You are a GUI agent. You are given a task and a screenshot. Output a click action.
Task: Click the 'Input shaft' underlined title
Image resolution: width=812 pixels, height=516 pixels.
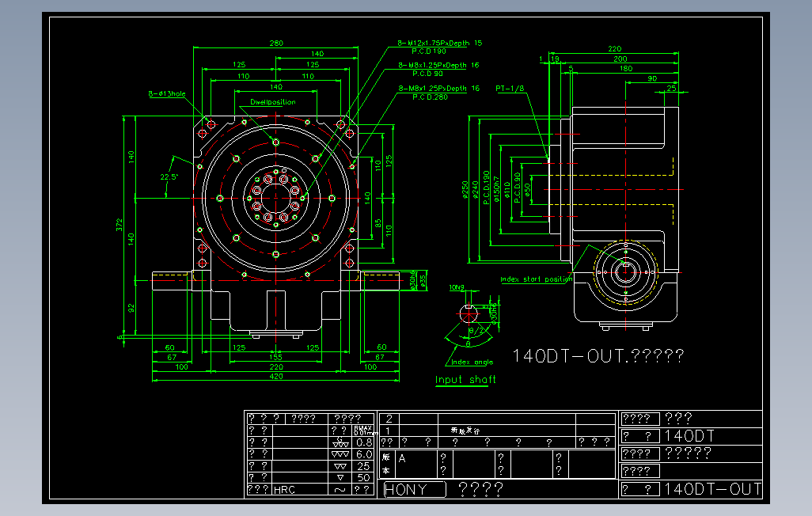coord(465,380)
